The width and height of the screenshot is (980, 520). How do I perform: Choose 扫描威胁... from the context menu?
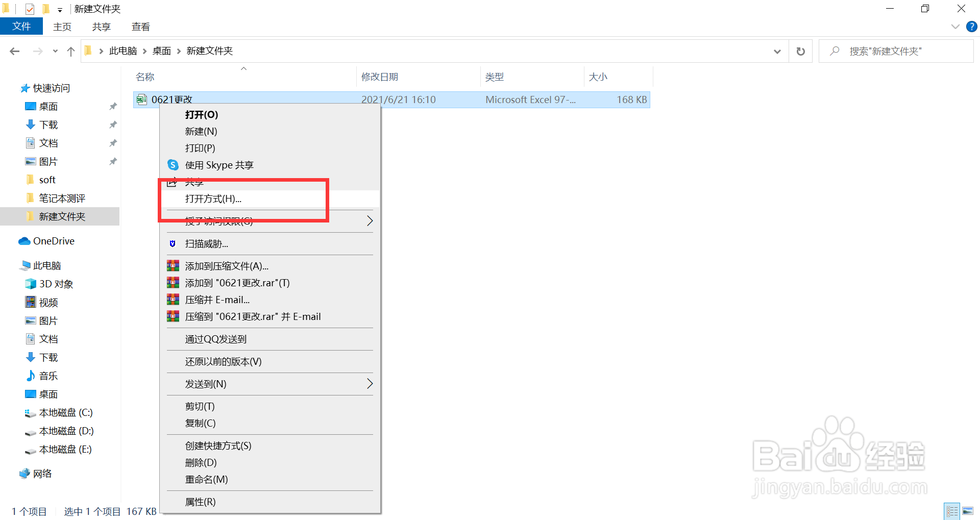270,244
